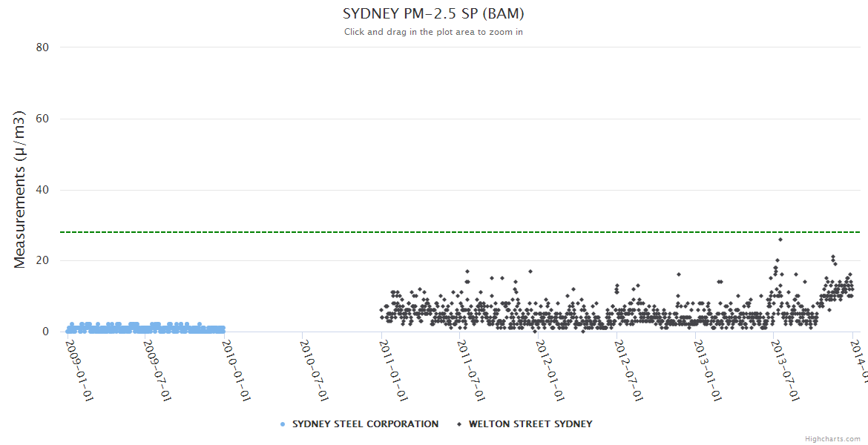This screenshot has height=445, width=868.
Task: Click the 20 y-axis label
Action: click(42, 260)
